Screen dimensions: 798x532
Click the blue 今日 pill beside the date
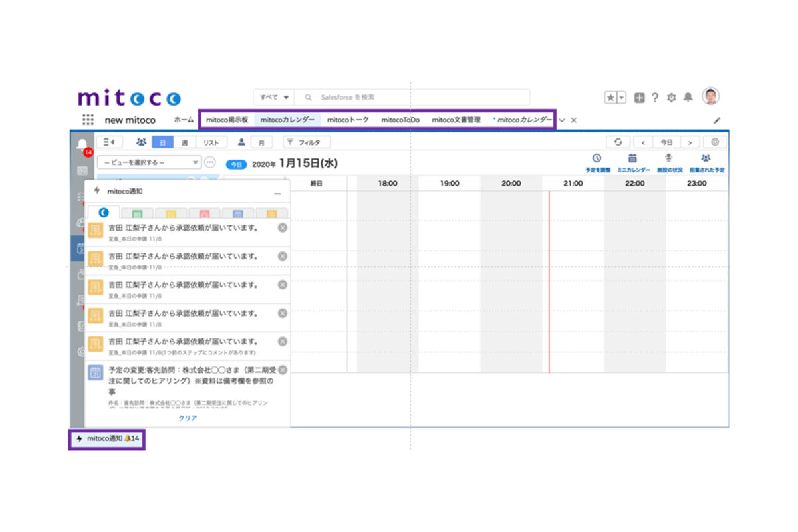[x=237, y=164]
